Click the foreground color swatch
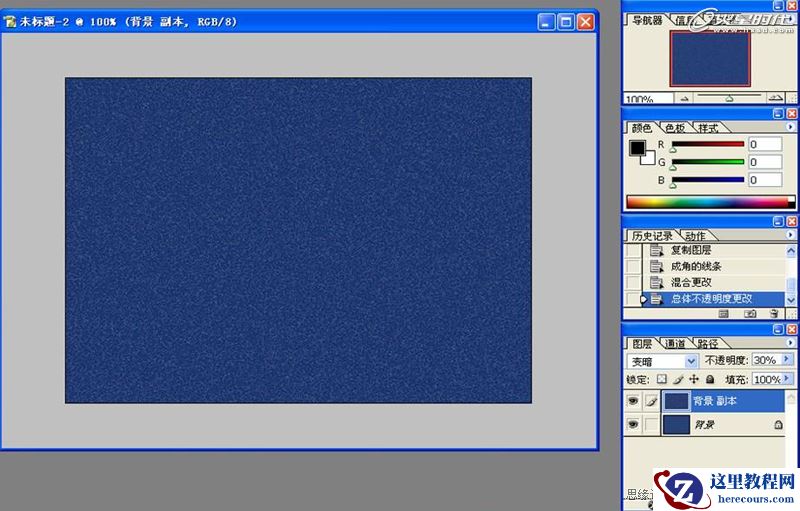 tap(637, 148)
